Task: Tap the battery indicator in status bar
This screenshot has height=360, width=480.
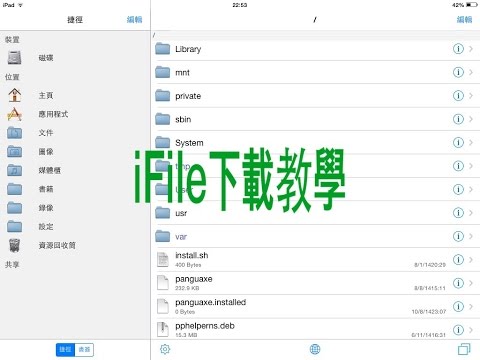Action: [x=472, y=5]
